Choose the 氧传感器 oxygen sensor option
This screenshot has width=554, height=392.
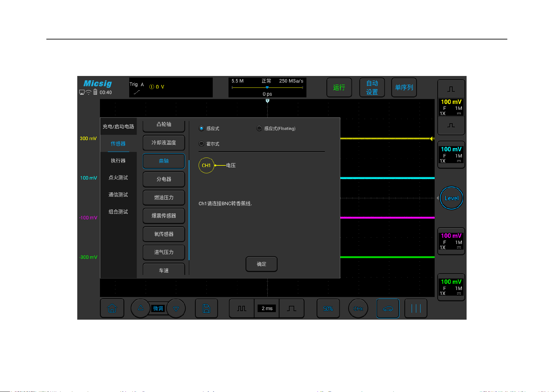click(164, 234)
